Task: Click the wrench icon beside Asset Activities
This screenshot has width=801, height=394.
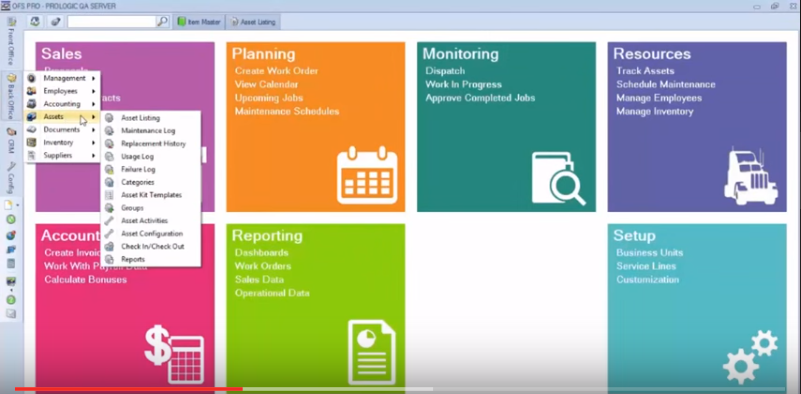Action: pyautogui.click(x=109, y=221)
